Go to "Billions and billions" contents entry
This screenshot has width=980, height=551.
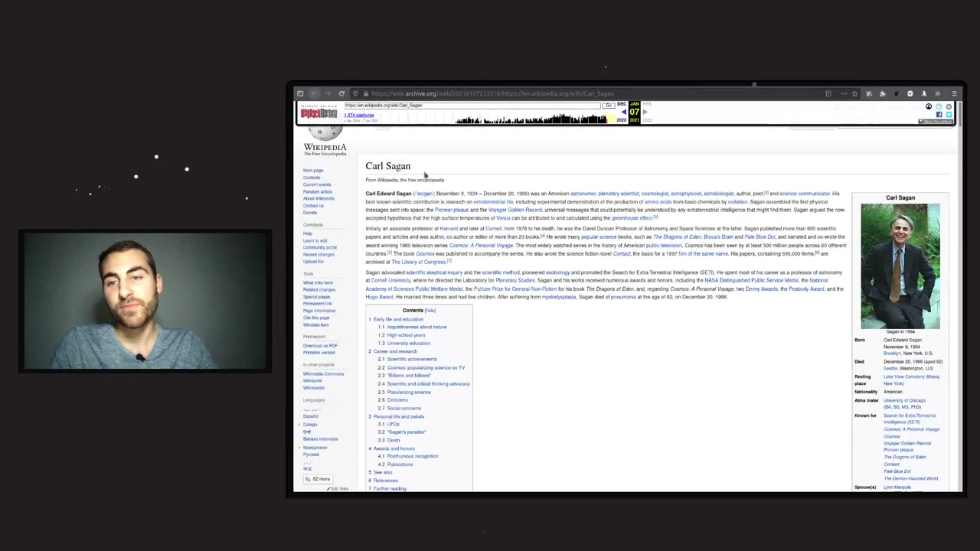point(409,376)
